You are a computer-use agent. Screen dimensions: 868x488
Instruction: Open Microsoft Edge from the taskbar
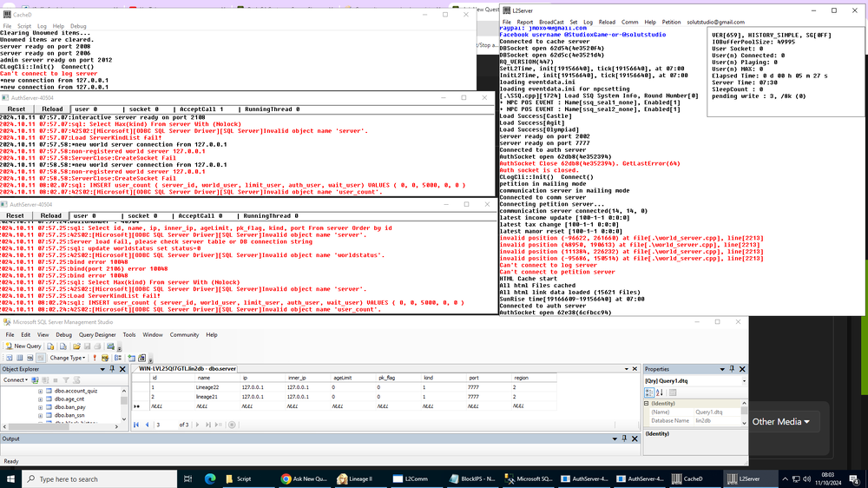click(x=209, y=478)
